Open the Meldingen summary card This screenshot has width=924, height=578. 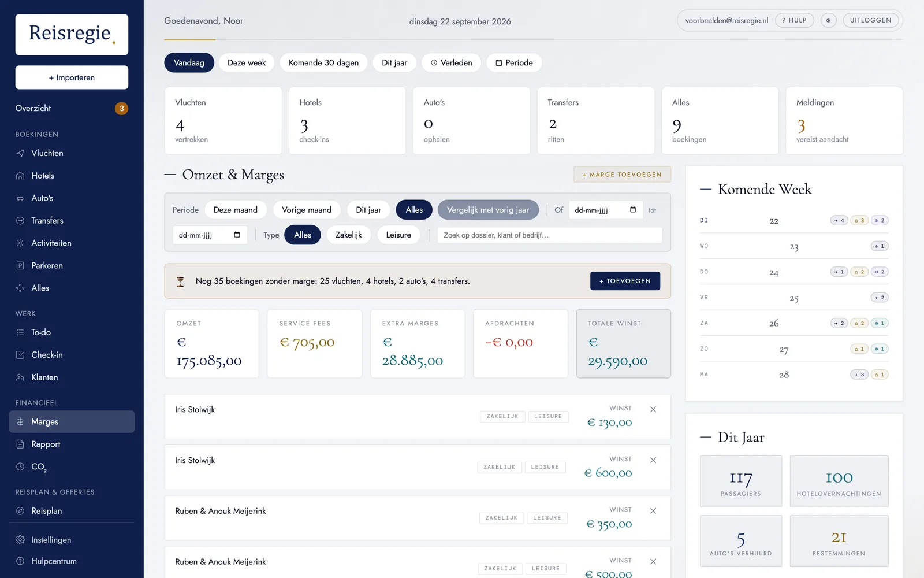pos(844,121)
